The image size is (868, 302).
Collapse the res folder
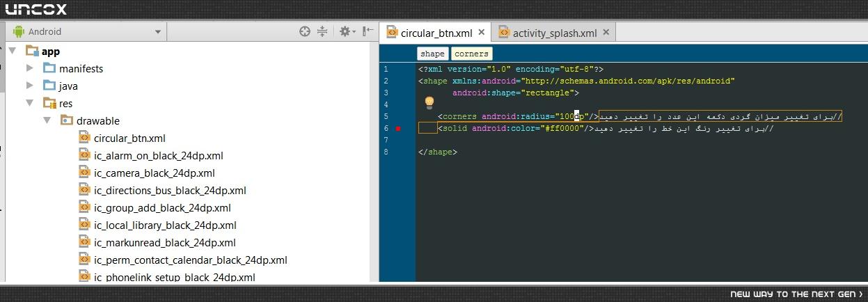[x=30, y=103]
